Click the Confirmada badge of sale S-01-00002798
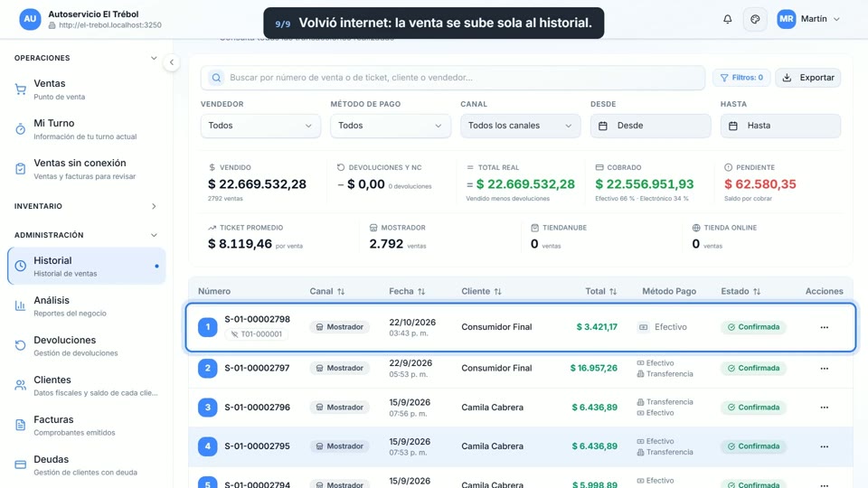 (753, 327)
